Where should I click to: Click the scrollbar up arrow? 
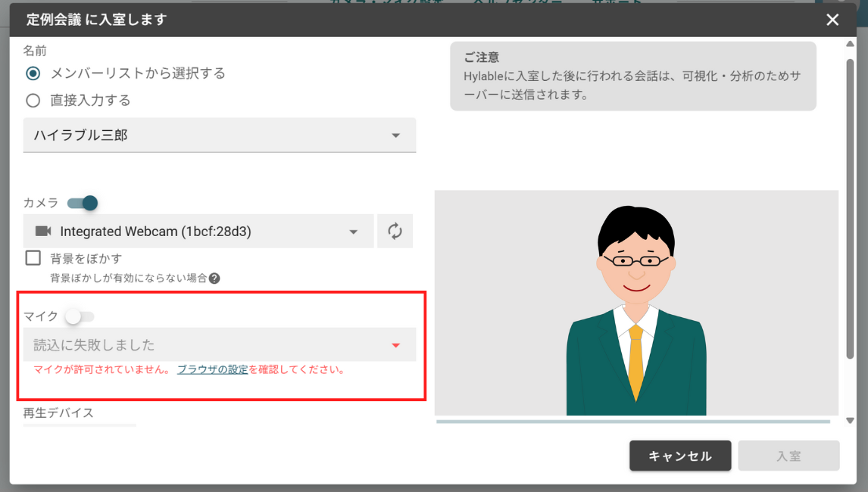click(x=850, y=43)
